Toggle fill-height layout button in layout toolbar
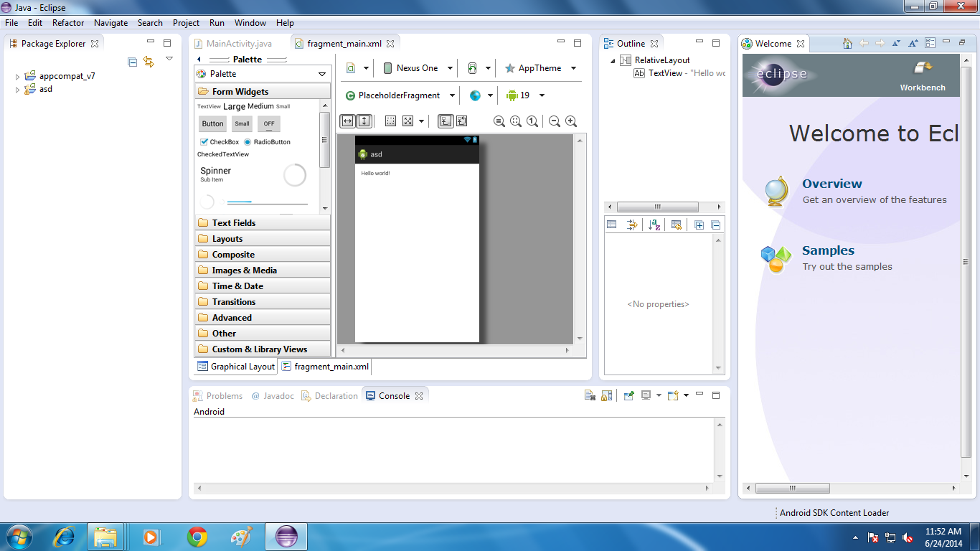The width and height of the screenshot is (980, 551). pos(364,121)
